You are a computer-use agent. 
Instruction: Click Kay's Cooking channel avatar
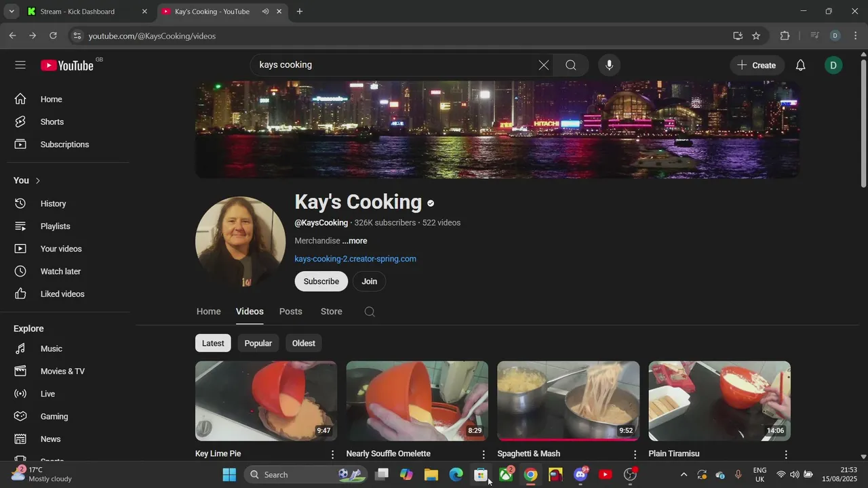[240, 242]
